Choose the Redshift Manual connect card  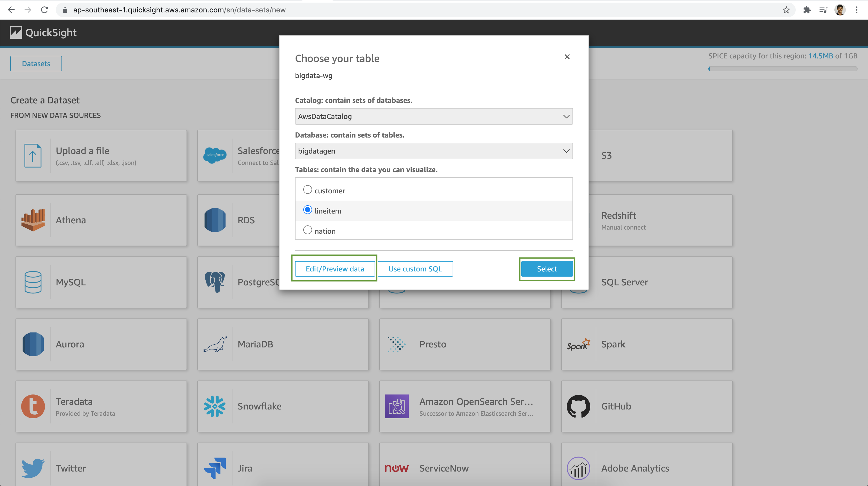tap(661, 220)
